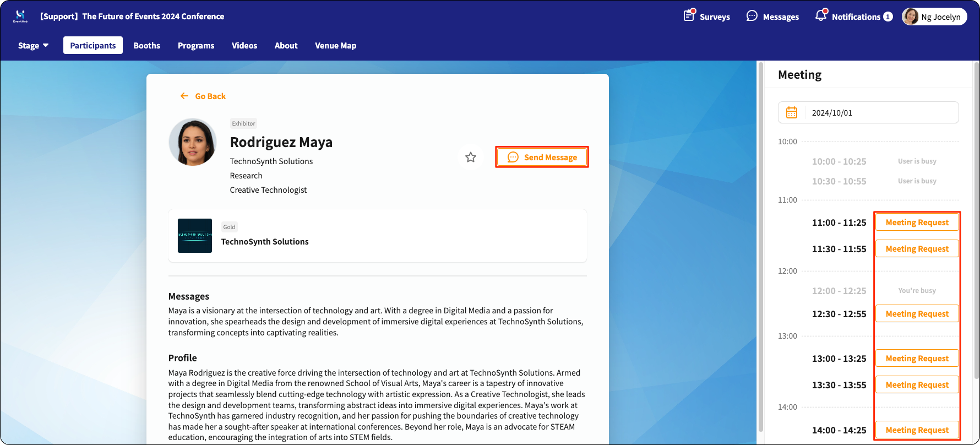Open TechnoSynth Solutions booth thumbnail

[x=195, y=236]
